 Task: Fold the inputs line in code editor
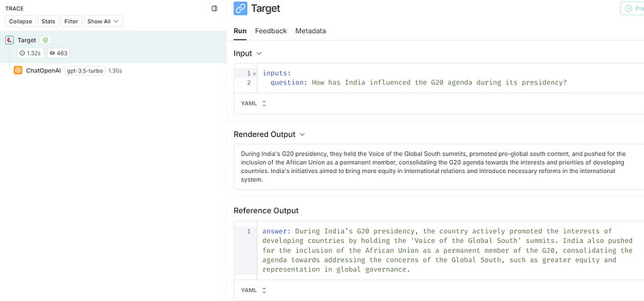click(254, 73)
